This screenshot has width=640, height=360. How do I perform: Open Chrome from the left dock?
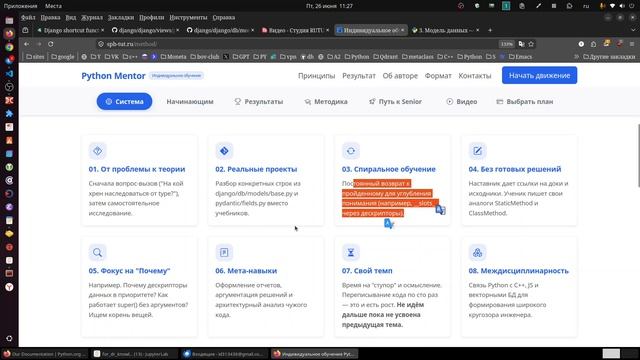(x=9, y=47)
